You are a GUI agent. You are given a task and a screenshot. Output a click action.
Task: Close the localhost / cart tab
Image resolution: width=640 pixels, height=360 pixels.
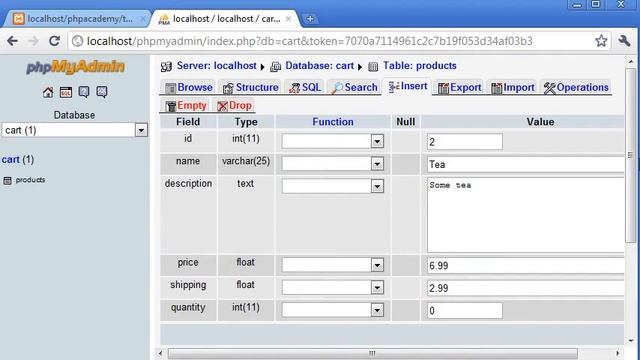(288, 19)
